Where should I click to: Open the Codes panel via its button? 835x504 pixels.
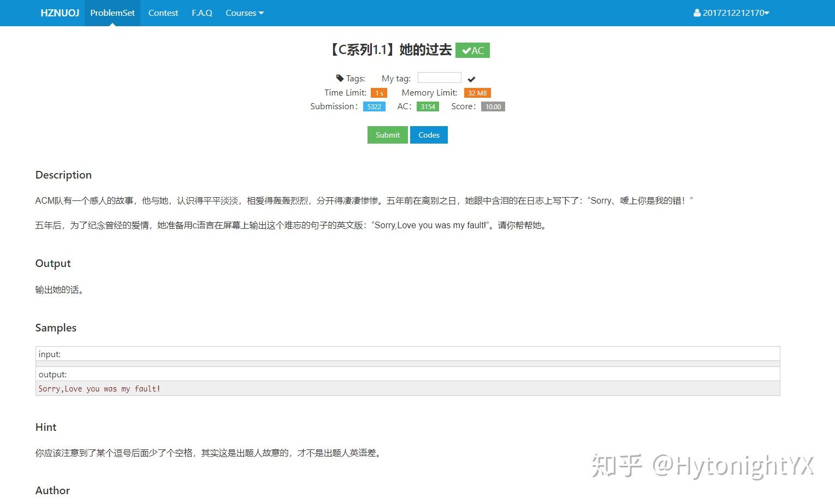pyautogui.click(x=429, y=135)
